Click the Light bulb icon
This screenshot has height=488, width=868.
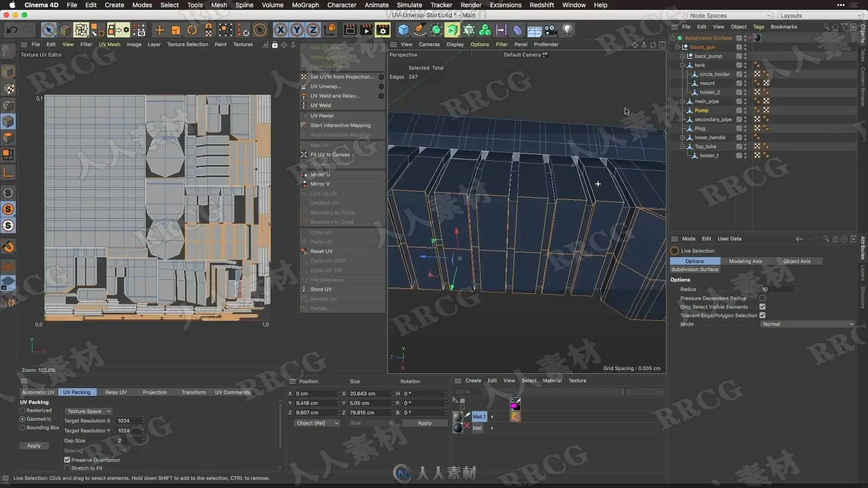[x=567, y=30]
